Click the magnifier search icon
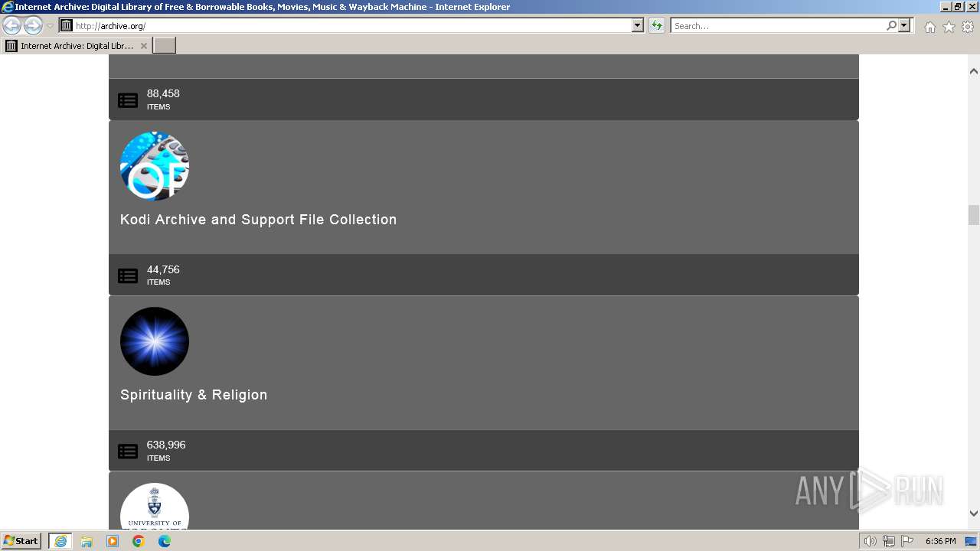The height and width of the screenshot is (551, 980). point(891,25)
